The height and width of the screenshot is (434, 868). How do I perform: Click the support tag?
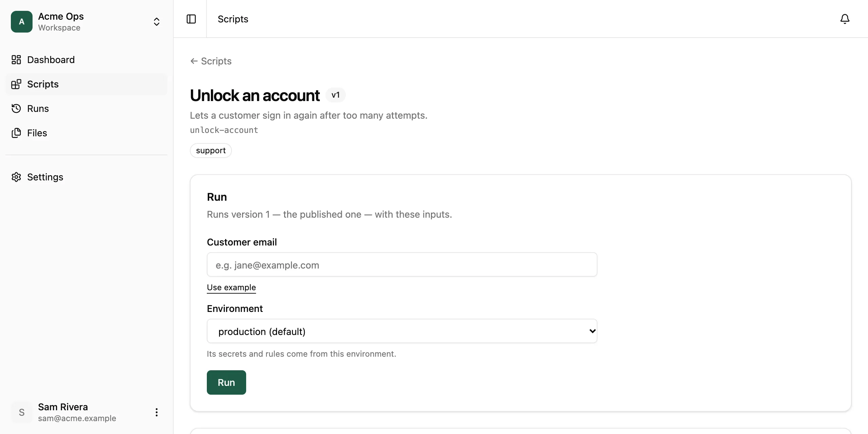coord(211,151)
